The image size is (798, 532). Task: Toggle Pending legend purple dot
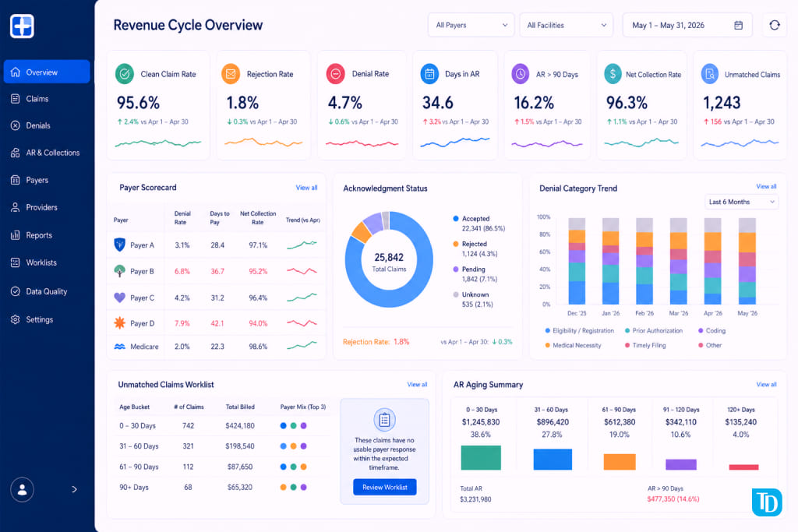click(x=455, y=269)
